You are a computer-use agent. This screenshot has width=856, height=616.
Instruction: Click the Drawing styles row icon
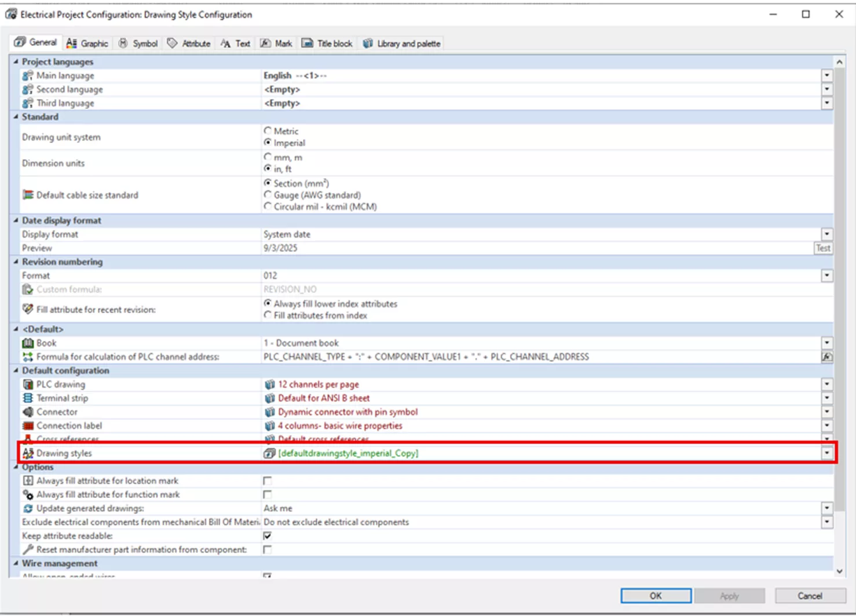point(27,453)
